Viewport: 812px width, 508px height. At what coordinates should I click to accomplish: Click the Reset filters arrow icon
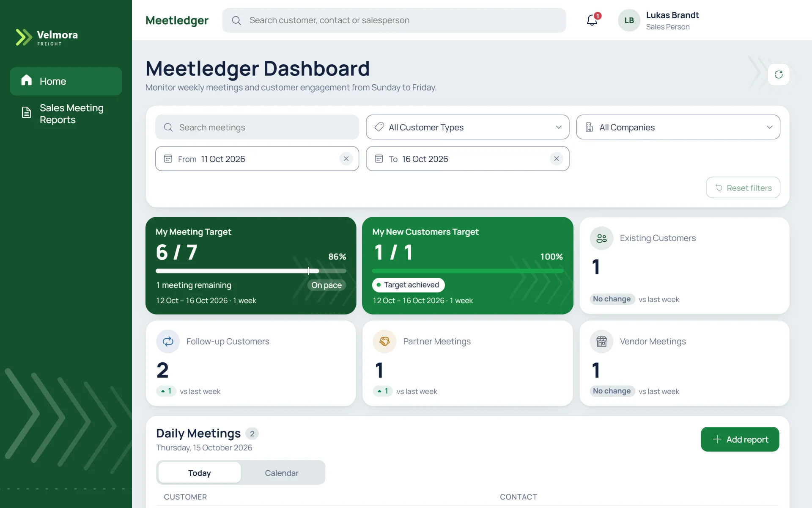click(719, 188)
